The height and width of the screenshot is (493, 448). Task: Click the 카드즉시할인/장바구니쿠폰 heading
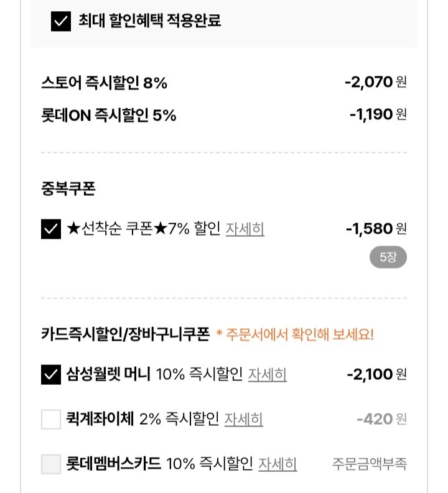124,334
